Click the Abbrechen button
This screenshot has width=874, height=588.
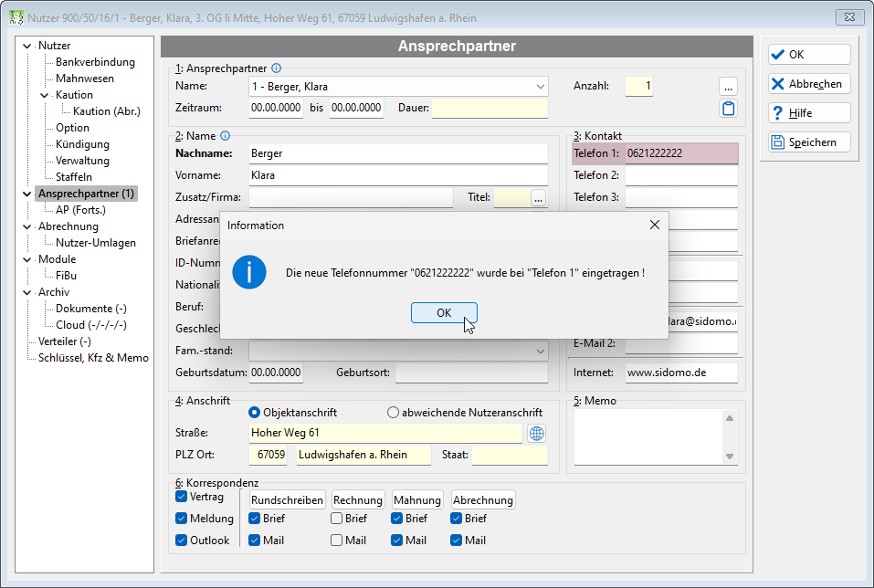coord(809,84)
